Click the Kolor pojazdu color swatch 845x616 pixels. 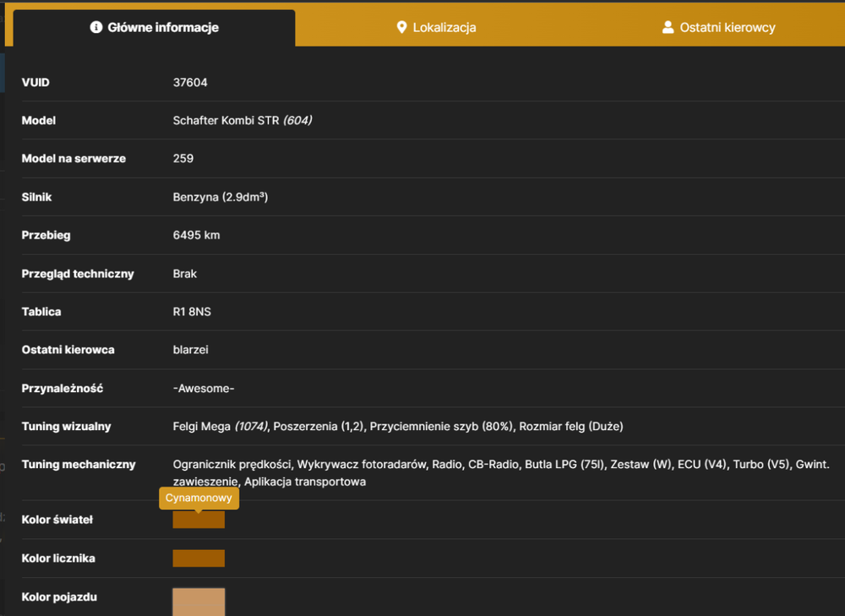[199, 602]
